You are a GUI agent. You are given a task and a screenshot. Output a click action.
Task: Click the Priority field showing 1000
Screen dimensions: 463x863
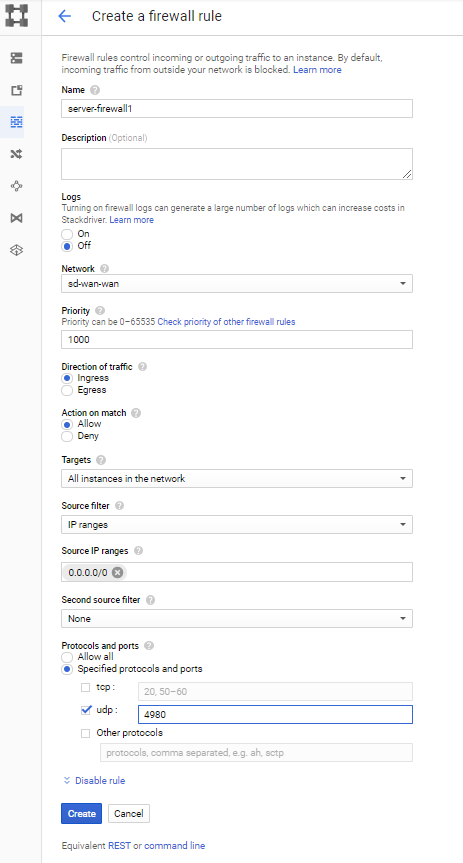click(237, 340)
